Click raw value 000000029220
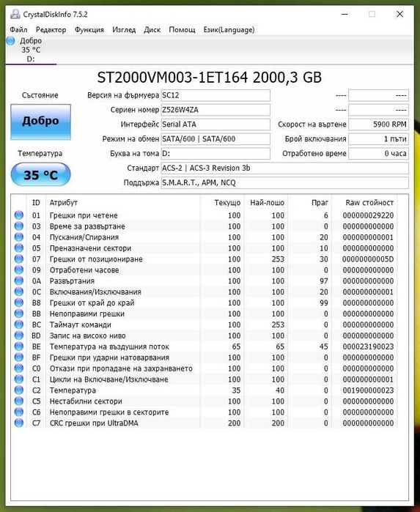Image resolution: width=420 pixels, height=512 pixels. click(368, 215)
